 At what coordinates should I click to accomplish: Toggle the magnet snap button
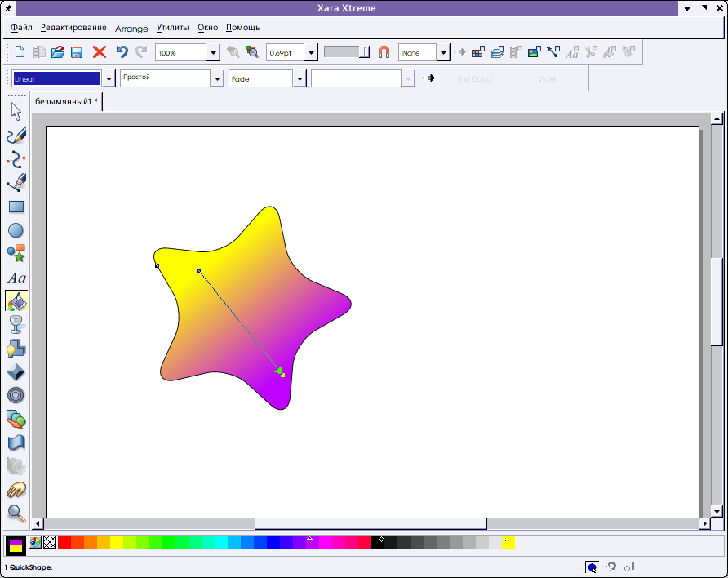click(384, 52)
